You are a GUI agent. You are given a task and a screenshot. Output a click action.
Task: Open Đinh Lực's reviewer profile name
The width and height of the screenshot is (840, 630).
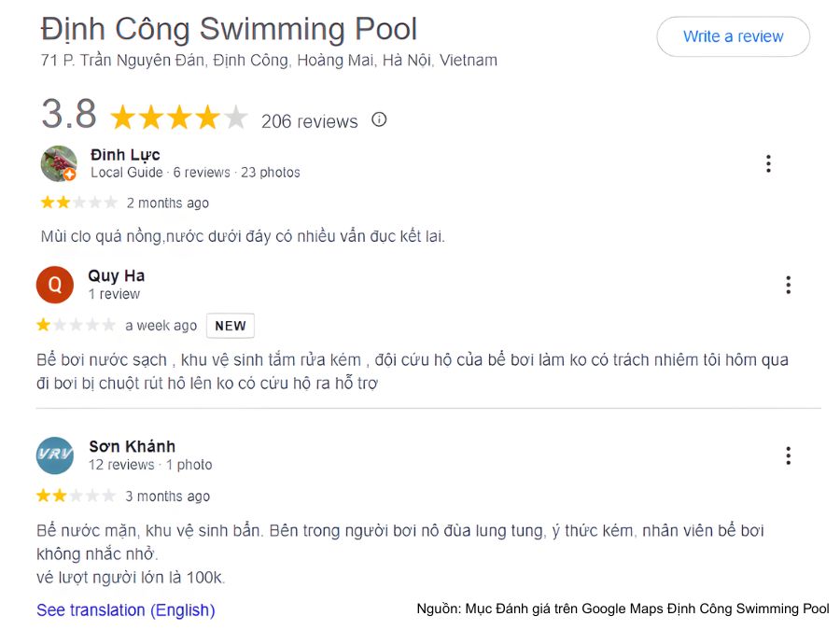point(125,154)
